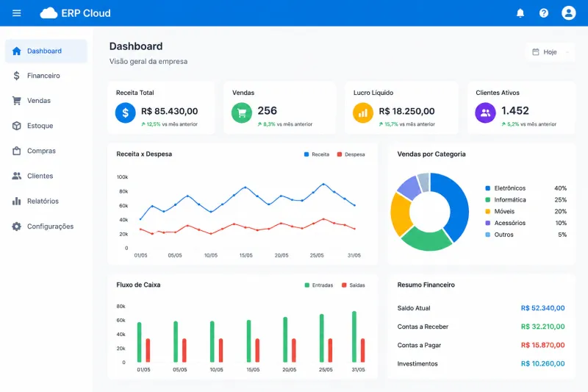Open the Hoje date range dropdown

click(551, 51)
